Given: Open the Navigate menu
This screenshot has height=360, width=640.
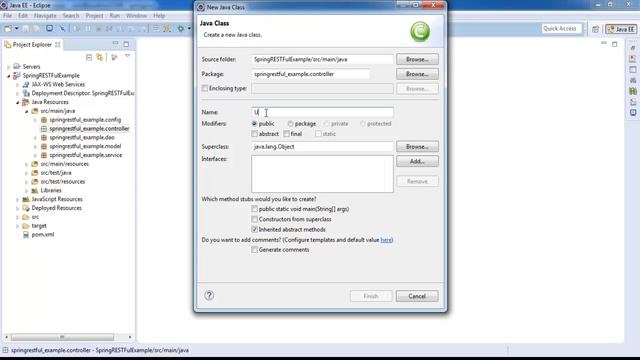Looking at the screenshot, I should (x=45, y=16).
